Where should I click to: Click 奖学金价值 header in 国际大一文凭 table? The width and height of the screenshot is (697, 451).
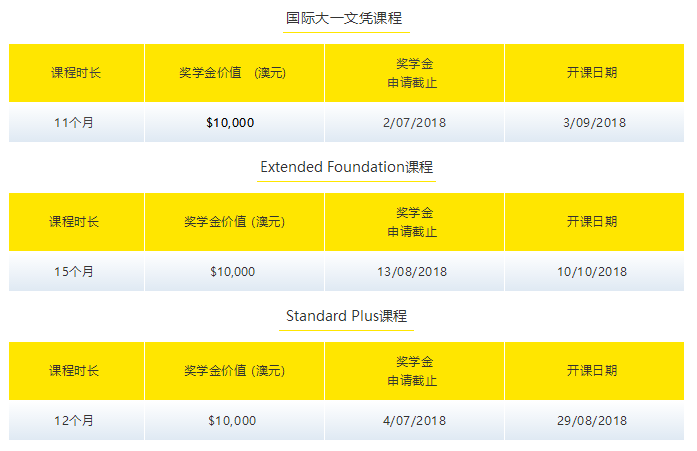click(x=234, y=73)
